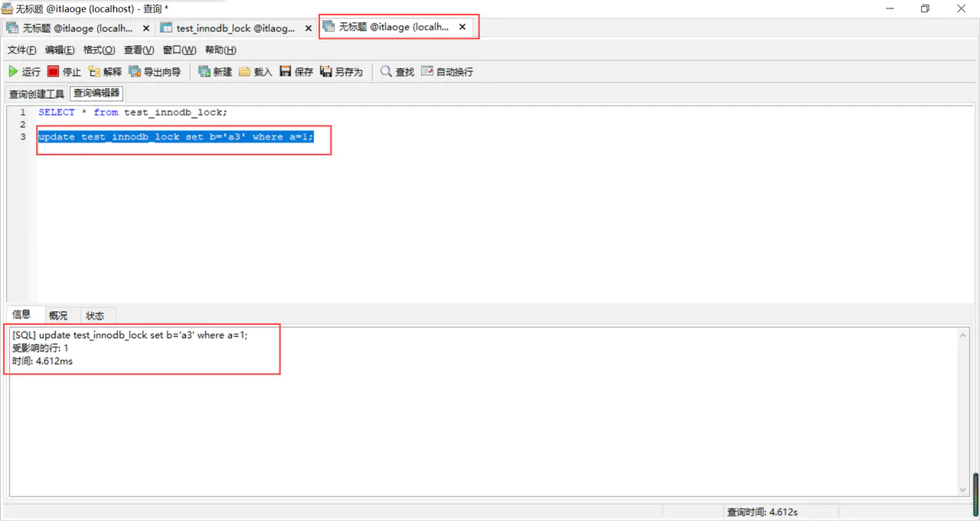Close the test_innodb_lock tab

(309, 28)
